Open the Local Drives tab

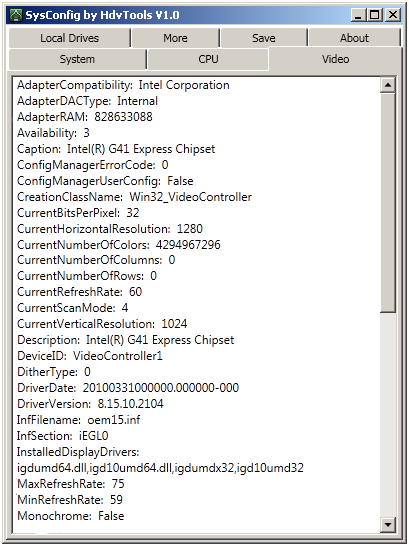point(69,38)
